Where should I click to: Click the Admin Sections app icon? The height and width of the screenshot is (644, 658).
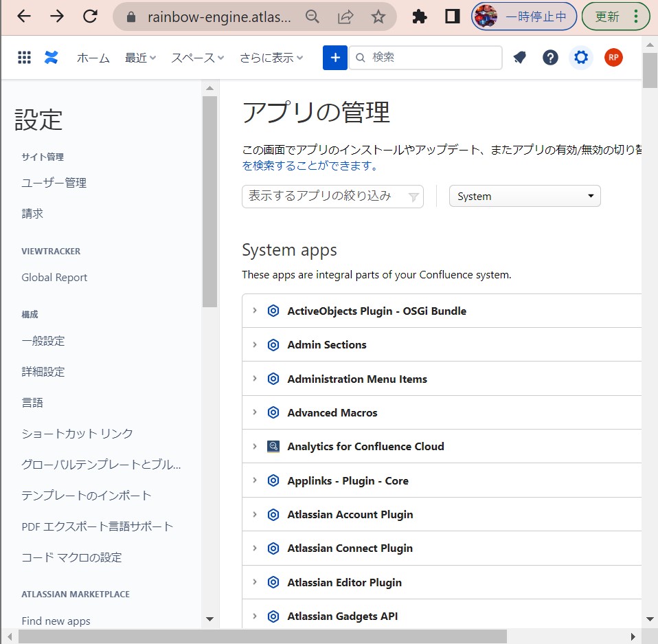273,344
